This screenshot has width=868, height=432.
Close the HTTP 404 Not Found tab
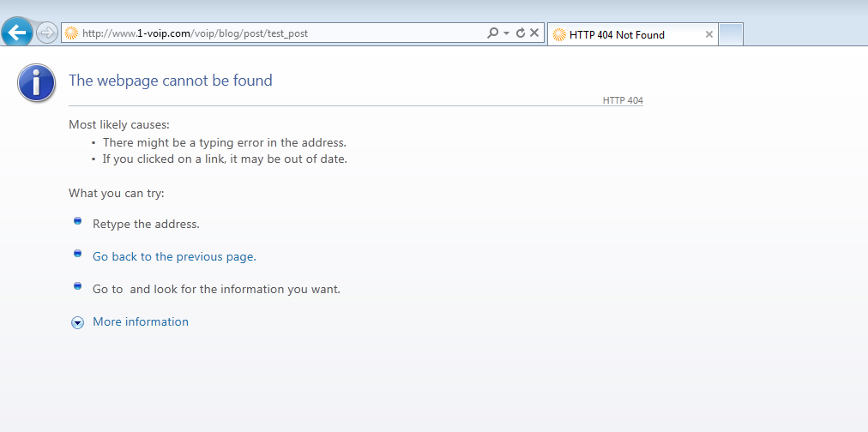click(x=708, y=34)
